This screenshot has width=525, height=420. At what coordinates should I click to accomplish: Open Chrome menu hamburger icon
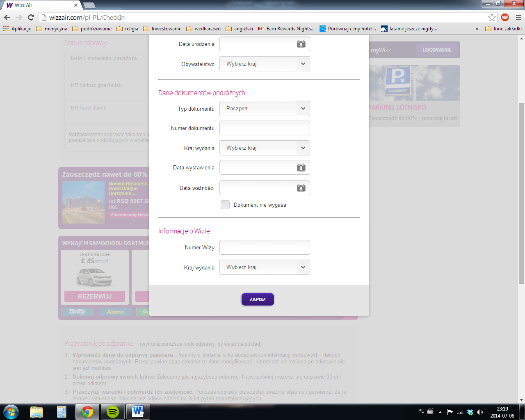[x=518, y=17]
